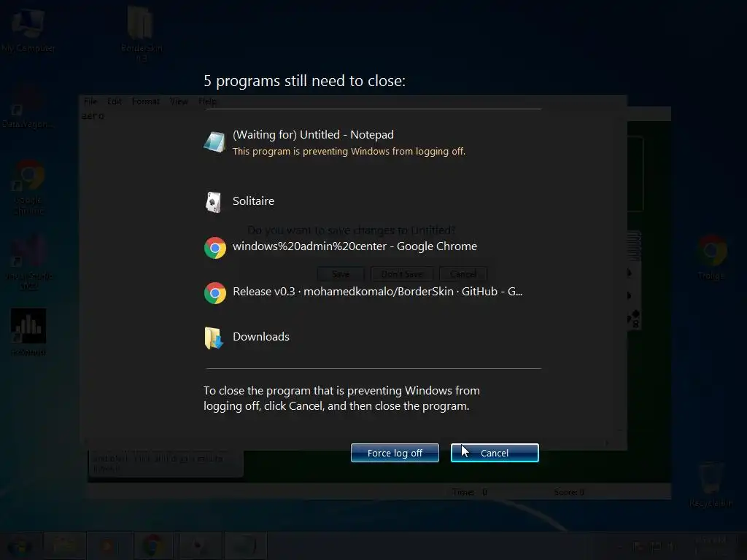
Task: Click Save in dimmed Notepad save prompt
Action: click(x=341, y=274)
